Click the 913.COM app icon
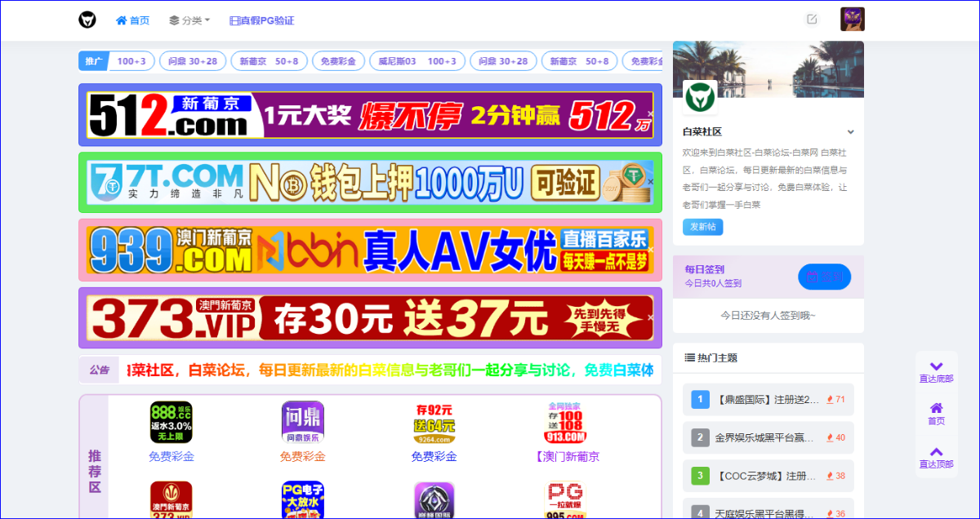 click(566, 422)
